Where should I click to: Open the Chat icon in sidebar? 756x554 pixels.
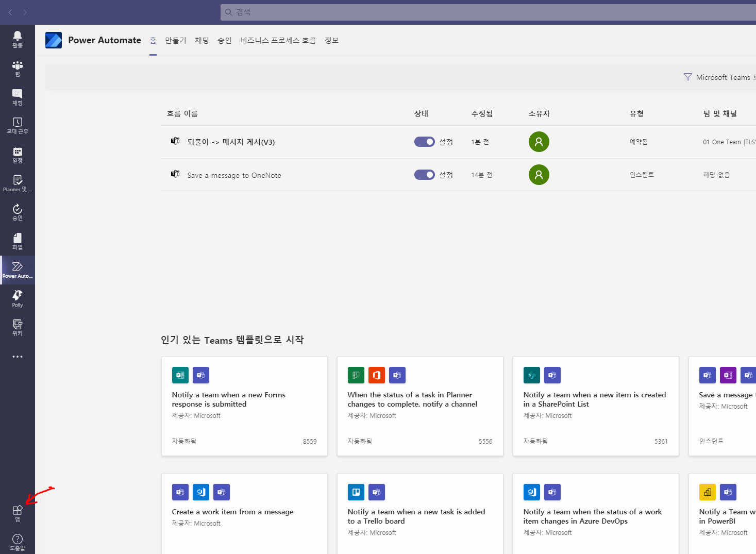pyautogui.click(x=18, y=97)
